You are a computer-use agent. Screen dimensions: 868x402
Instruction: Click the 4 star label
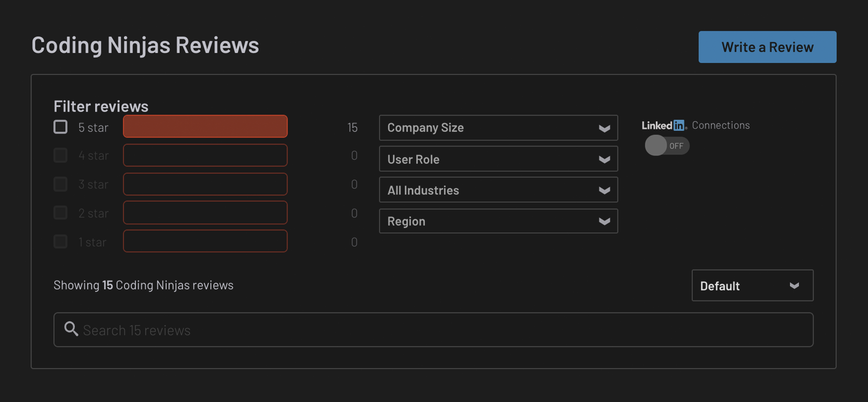(x=93, y=155)
